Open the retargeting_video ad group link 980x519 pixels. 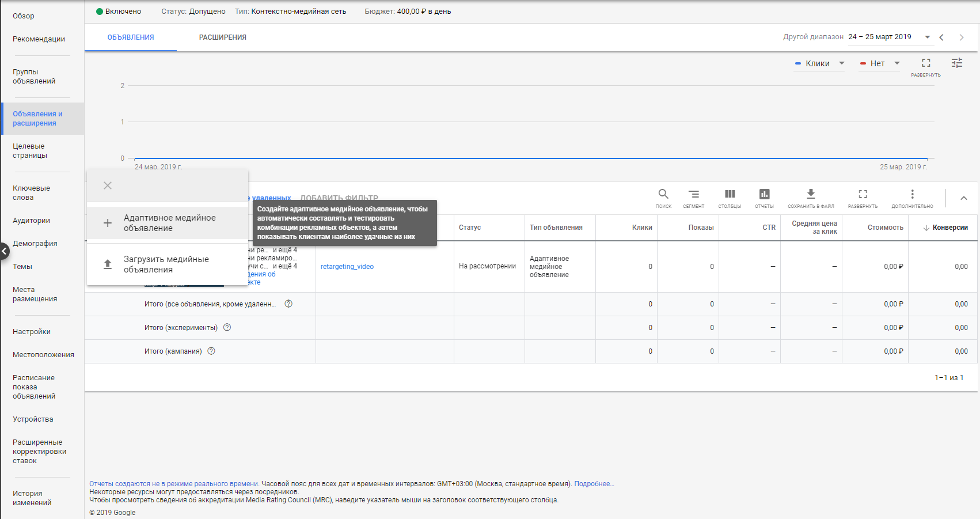click(x=347, y=267)
